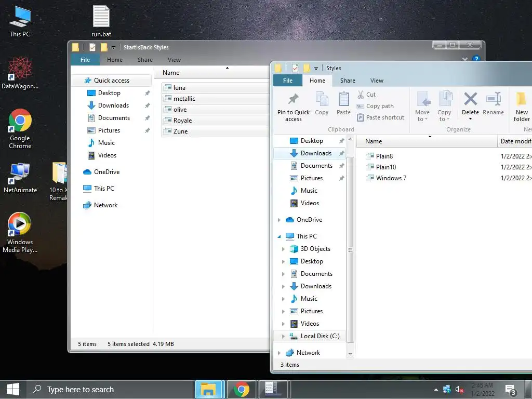Viewport: 532px width, 399px height.
Task: Click scroll-down arrow of Styles navigation pane
Action: (x=351, y=354)
